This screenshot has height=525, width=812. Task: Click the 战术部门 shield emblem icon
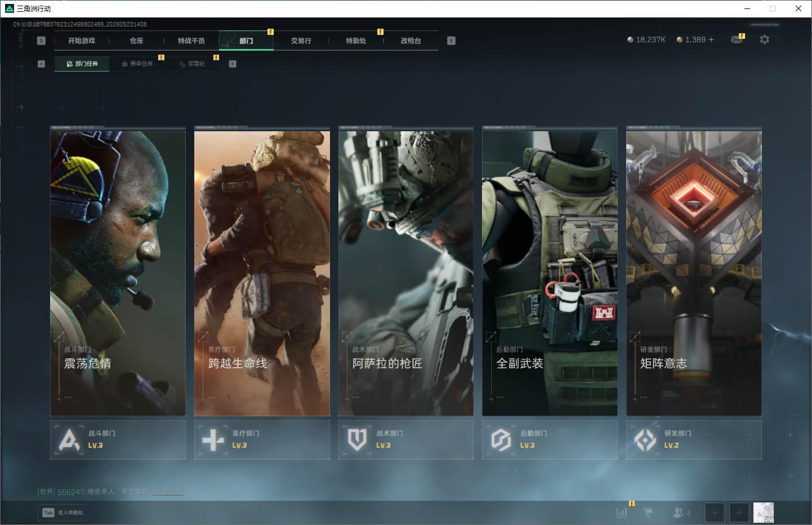click(358, 440)
